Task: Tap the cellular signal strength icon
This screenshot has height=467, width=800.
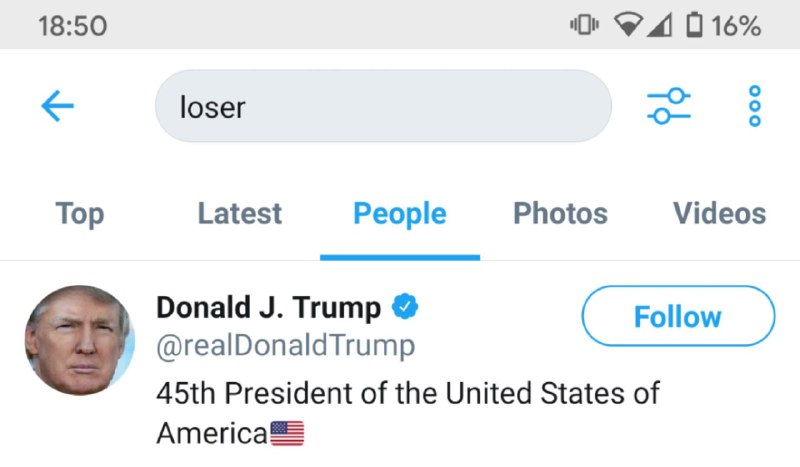Action: pos(659,25)
